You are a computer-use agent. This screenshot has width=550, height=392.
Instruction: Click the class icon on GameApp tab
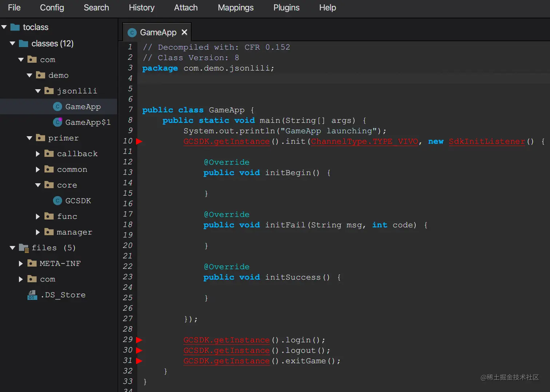click(132, 33)
